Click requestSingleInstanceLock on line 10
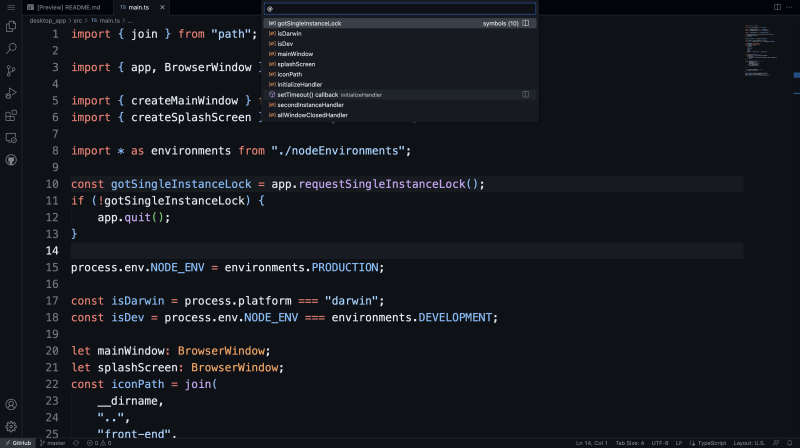 coord(382,184)
